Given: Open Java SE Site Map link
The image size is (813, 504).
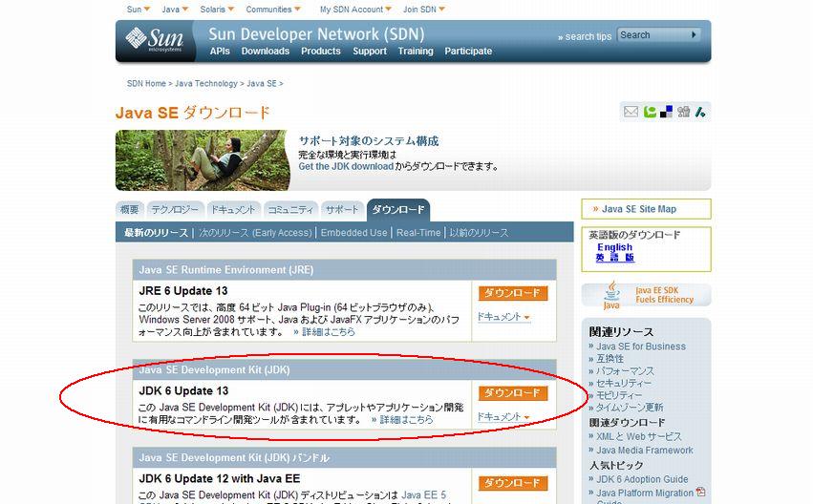Looking at the screenshot, I should click(639, 209).
